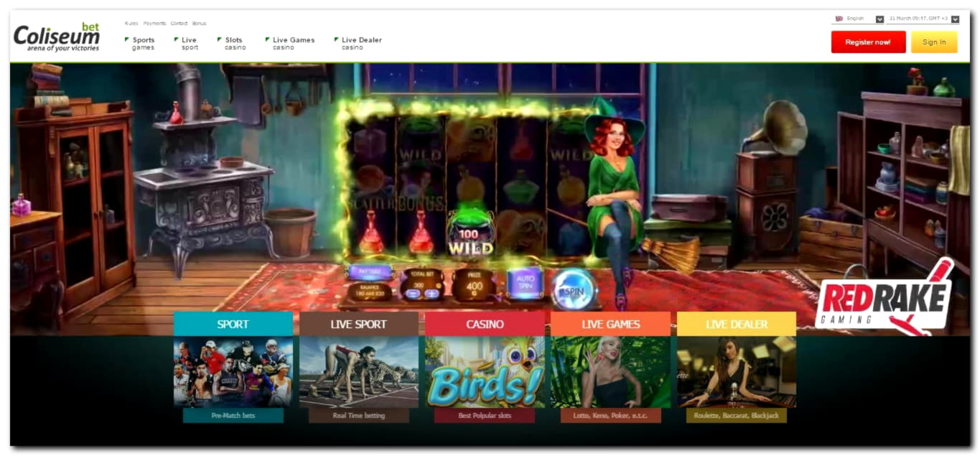The image size is (980, 456).
Task: Click the Pre-Match bets label
Action: click(233, 415)
